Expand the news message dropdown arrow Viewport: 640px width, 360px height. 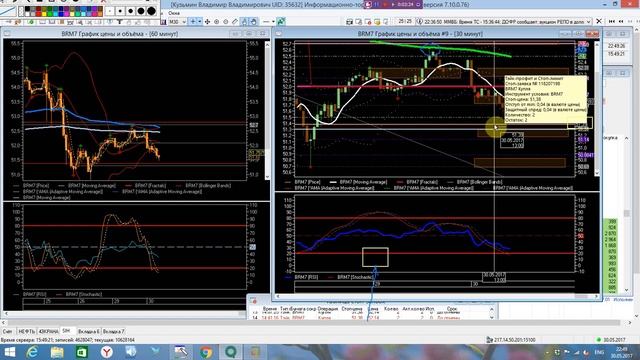click(x=588, y=21)
